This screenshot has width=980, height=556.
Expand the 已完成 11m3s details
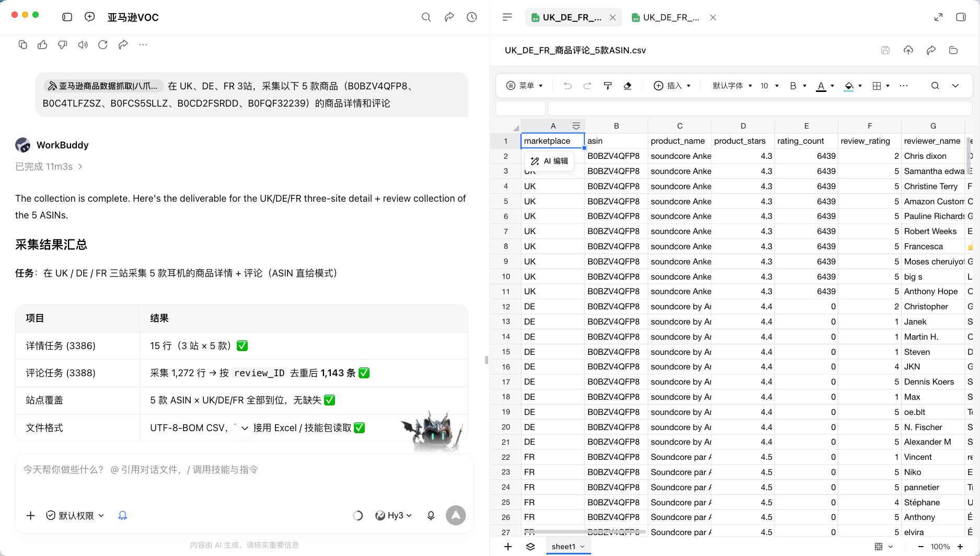pyautogui.click(x=49, y=167)
